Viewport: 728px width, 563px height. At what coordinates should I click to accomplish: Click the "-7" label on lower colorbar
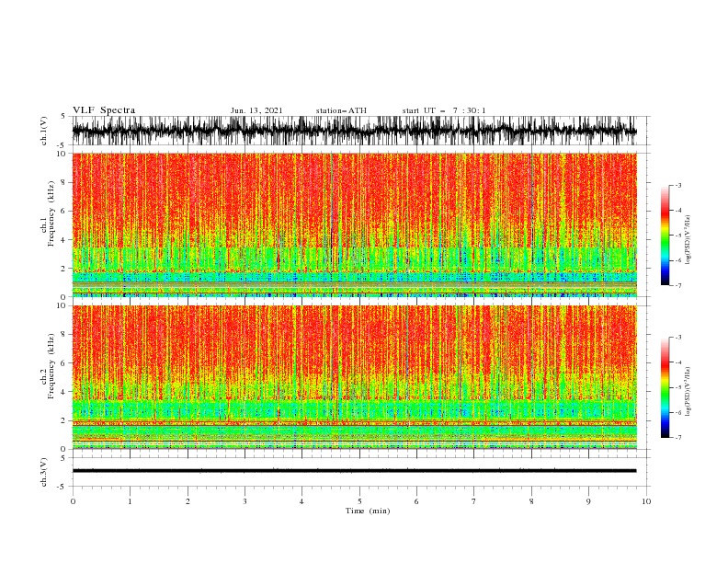coord(677,438)
